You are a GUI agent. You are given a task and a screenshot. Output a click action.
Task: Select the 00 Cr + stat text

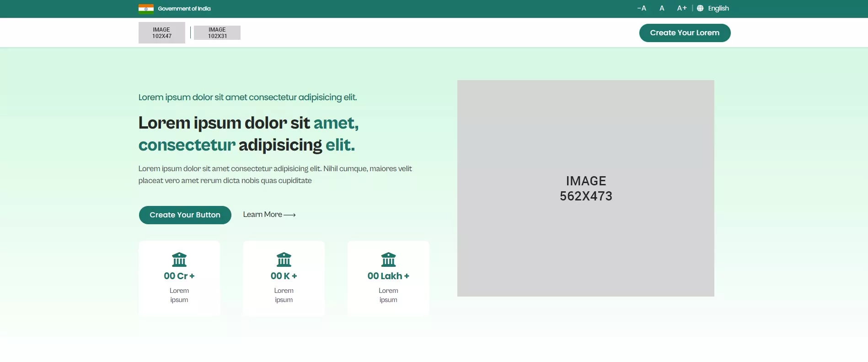(x=179, y=276)
